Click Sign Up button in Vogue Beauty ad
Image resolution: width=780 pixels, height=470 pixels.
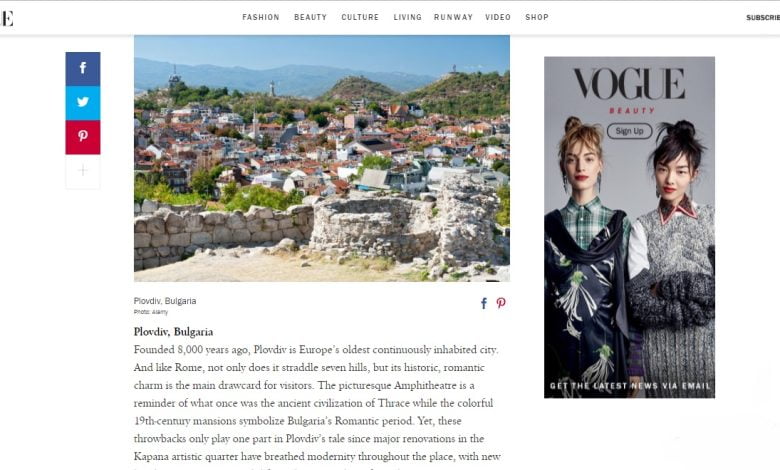(x=629, y=131)
